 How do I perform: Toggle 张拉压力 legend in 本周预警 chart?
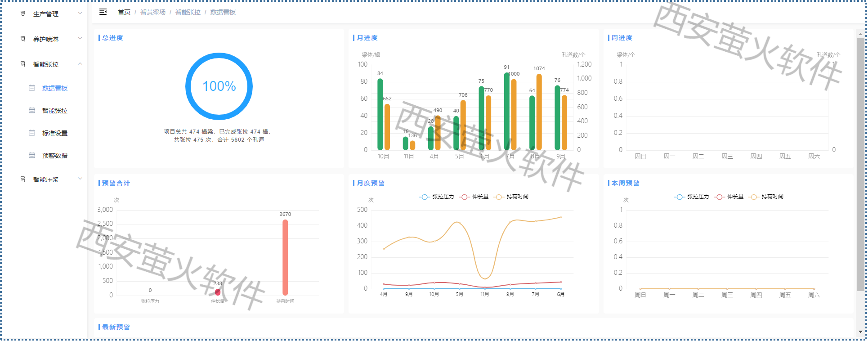pyautogui.click(x=692, y=197)
